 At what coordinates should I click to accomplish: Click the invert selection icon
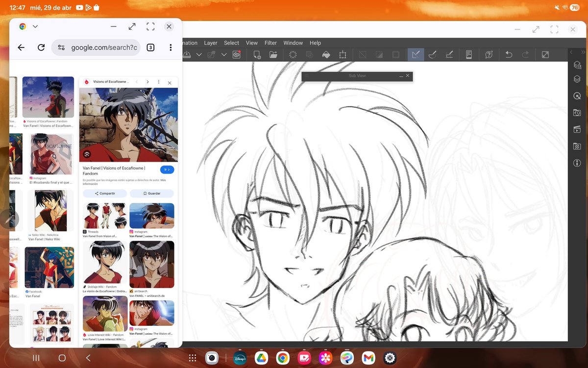pos(379,55)
